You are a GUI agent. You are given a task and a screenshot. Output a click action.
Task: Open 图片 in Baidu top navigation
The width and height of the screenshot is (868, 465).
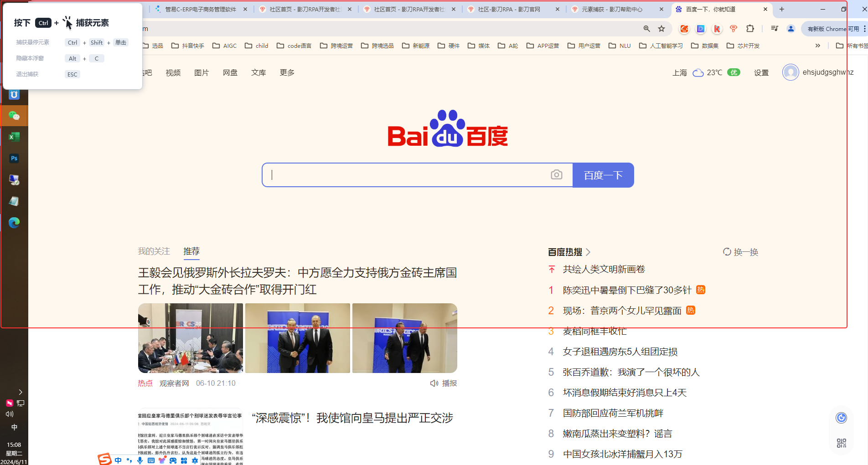click(201, 73)
